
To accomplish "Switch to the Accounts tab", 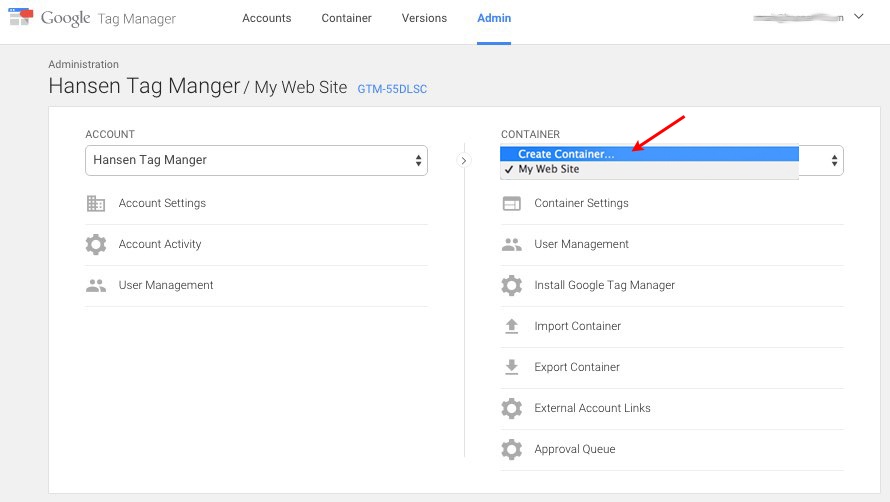I will 267,18.
